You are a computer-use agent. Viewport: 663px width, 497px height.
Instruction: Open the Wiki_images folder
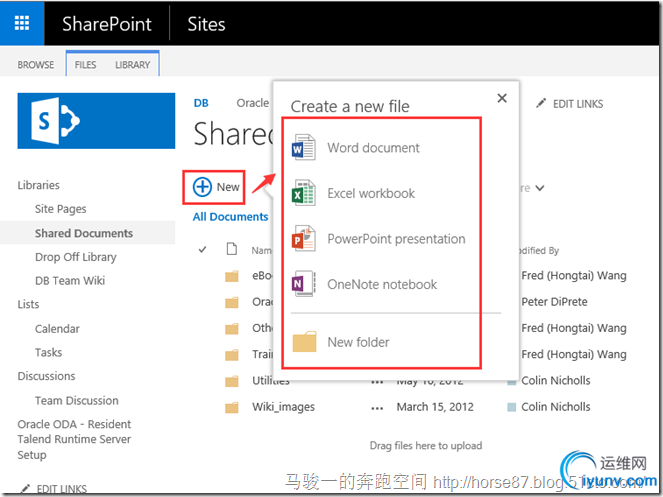pyautogui.click(x=283, y=407)
